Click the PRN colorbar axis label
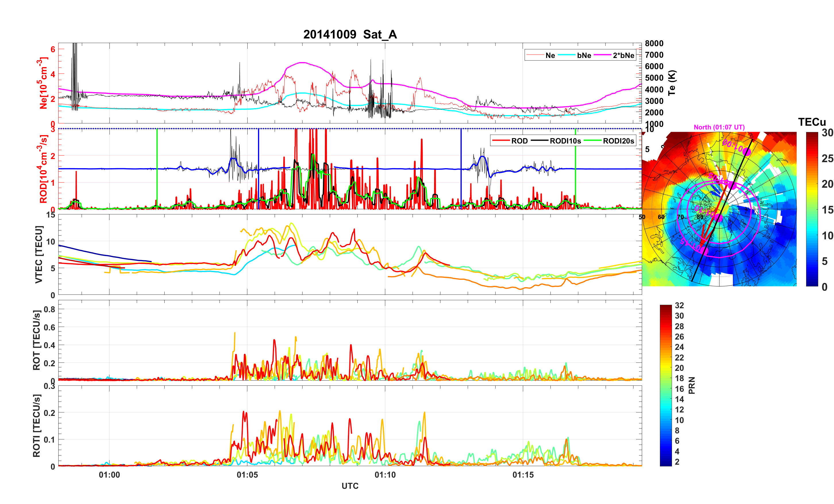Viewport: 834px width, 504px height. pos(692,385)
